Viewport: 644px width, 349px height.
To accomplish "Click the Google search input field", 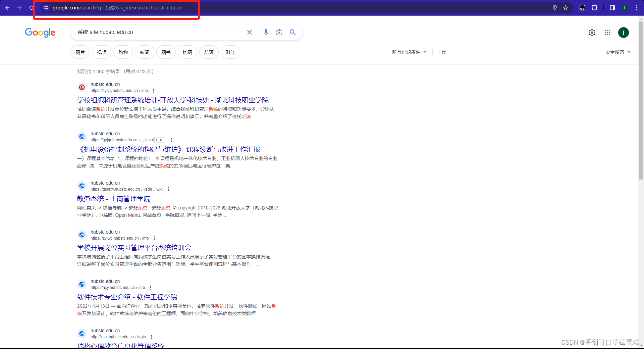I will [159, 32].
